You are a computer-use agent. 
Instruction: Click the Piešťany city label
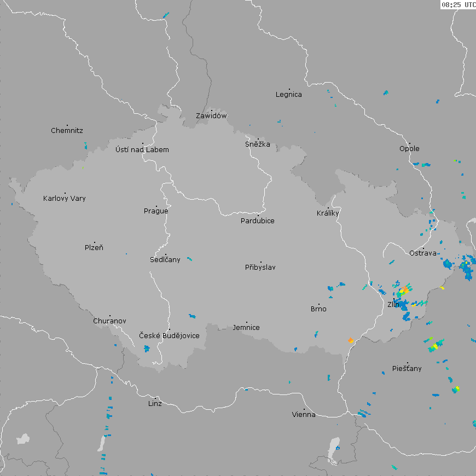pyautogui.click(x=407, y=369)
